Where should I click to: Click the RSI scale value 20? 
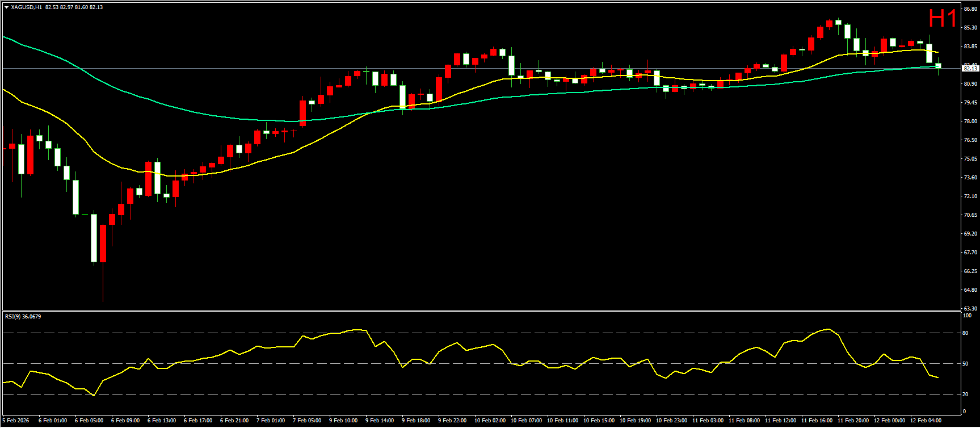click(965, 394)
